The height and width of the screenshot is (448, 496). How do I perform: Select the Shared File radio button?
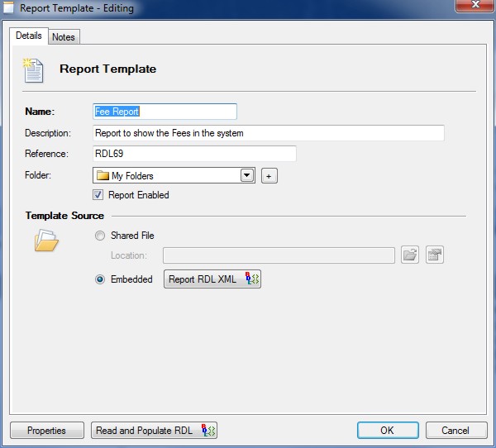click(100, 236)
